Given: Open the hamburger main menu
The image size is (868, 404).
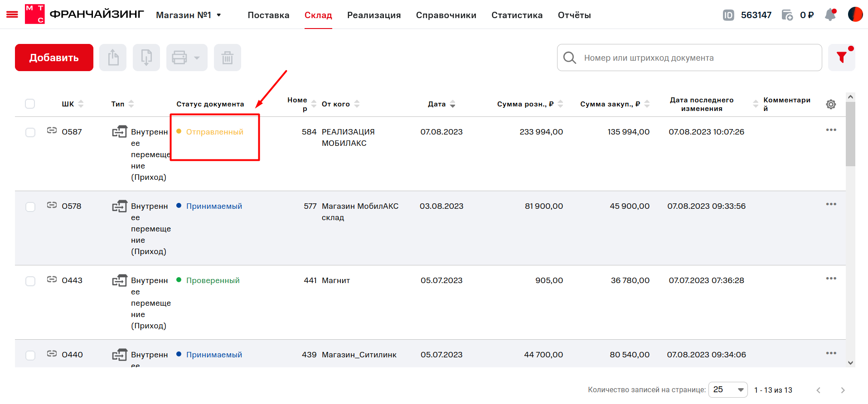Looking at the screenshot, I should (12, 15).
